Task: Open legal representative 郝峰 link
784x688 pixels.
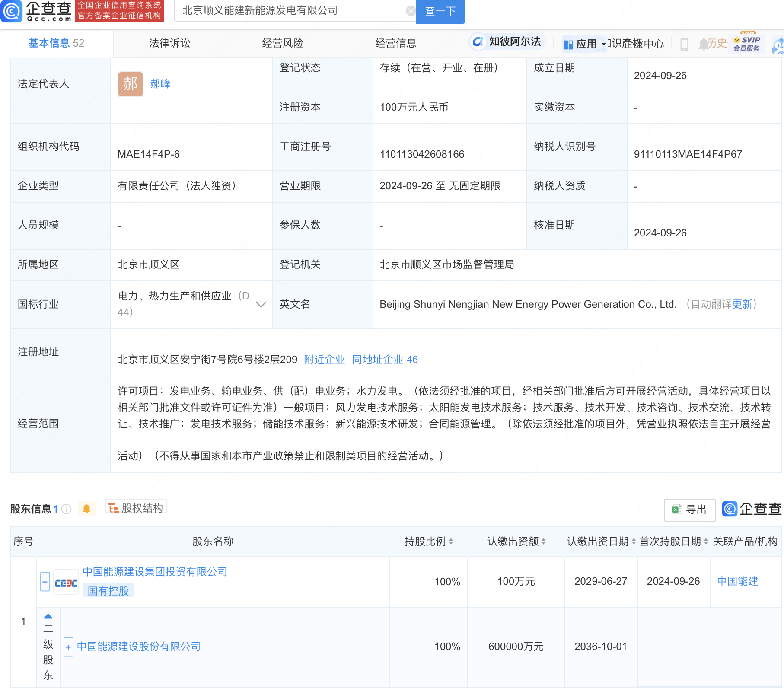Action: pyautogui.click(x=160, y=84)
